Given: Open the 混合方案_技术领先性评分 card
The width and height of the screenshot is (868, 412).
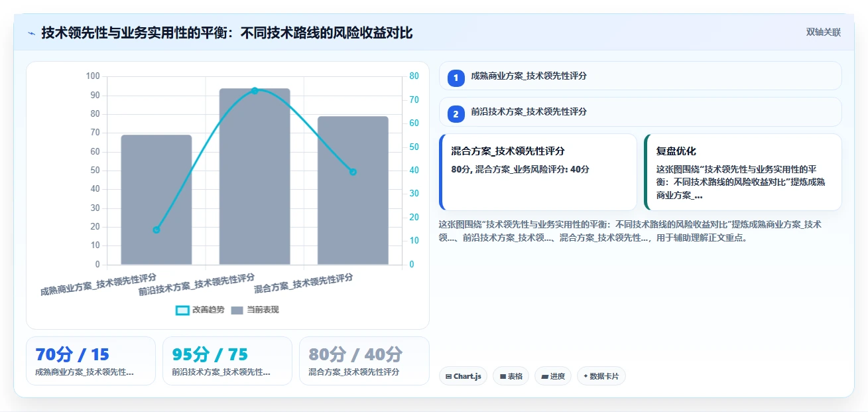Looking at the screenshot, I should point(538,172).
